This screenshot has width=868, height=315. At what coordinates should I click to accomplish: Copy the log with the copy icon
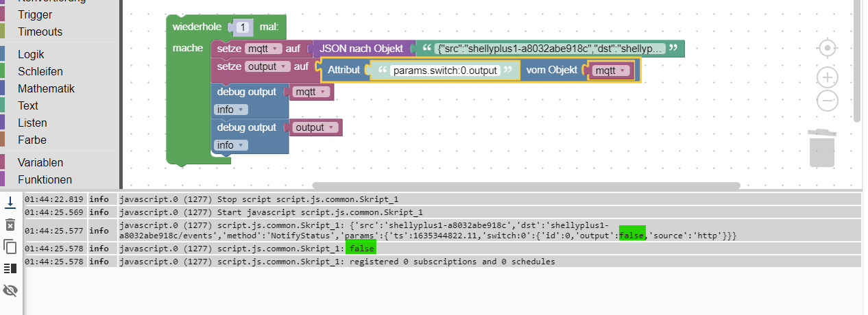point(10,247)
